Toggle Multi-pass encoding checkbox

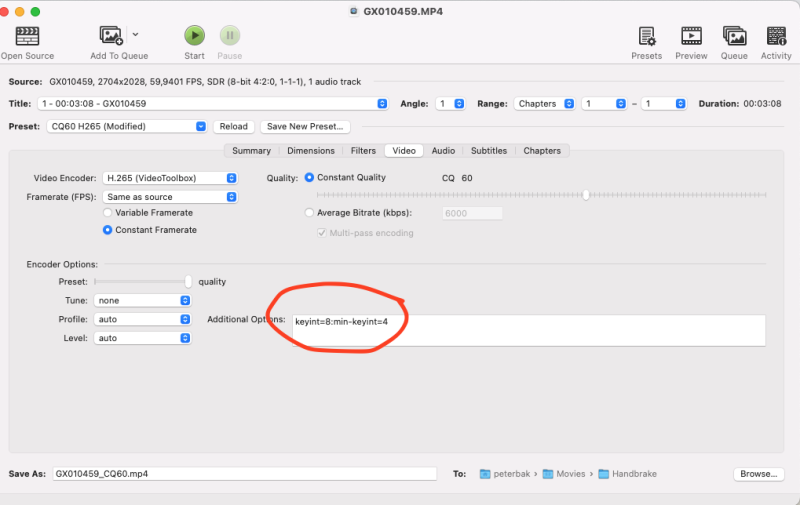click(322, 233)
